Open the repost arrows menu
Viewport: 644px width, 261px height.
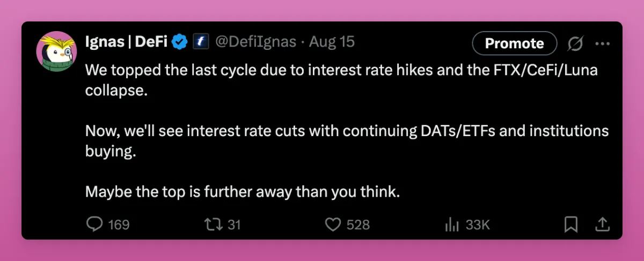pos(213,224)
